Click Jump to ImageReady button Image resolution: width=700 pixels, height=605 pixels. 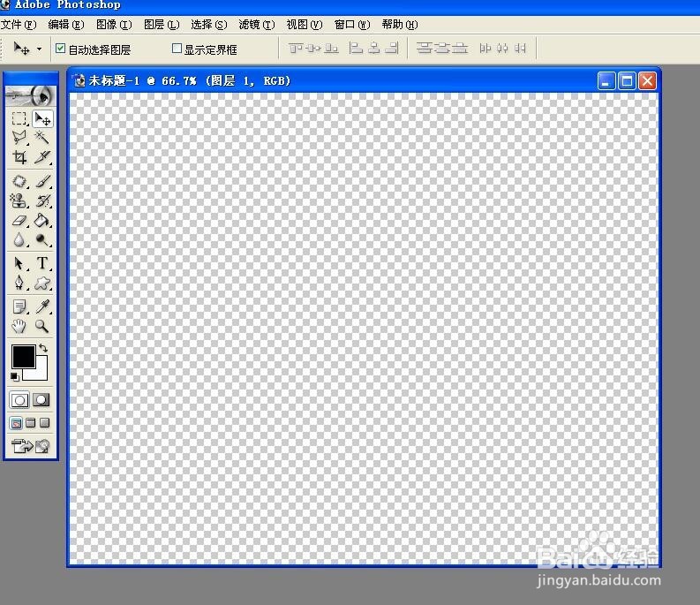tap(30, 445)
